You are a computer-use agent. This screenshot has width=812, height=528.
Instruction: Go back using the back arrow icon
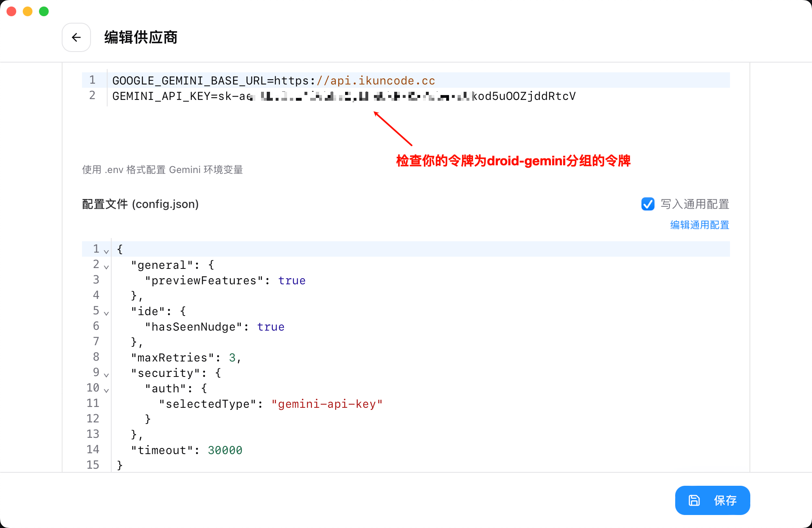pyautogui.click(x=76, y=37)
